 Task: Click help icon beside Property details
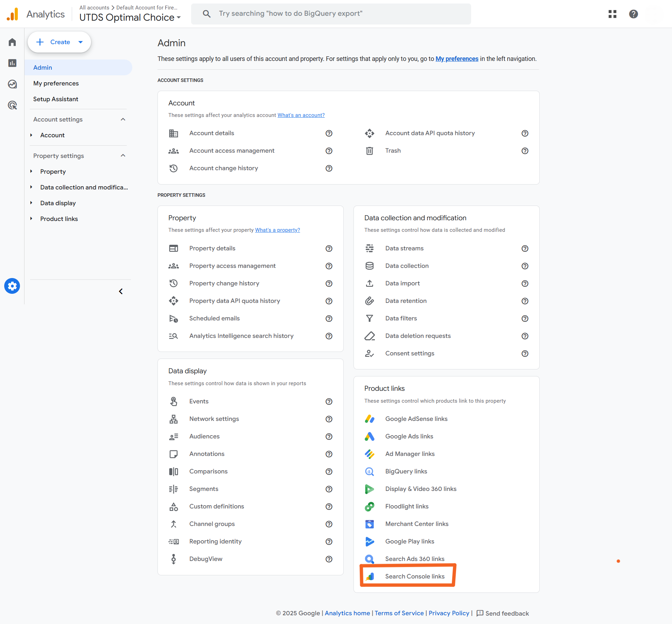[329, 249]
